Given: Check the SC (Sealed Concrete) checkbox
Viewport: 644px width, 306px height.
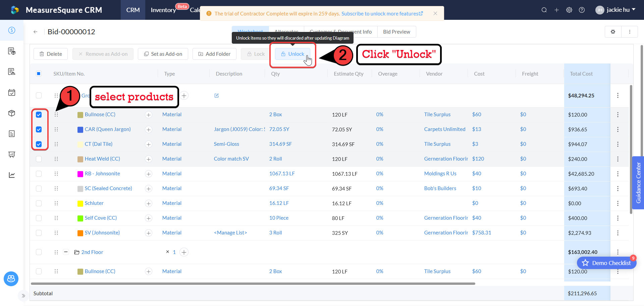Looking at the screenshot, I should 39,189.
